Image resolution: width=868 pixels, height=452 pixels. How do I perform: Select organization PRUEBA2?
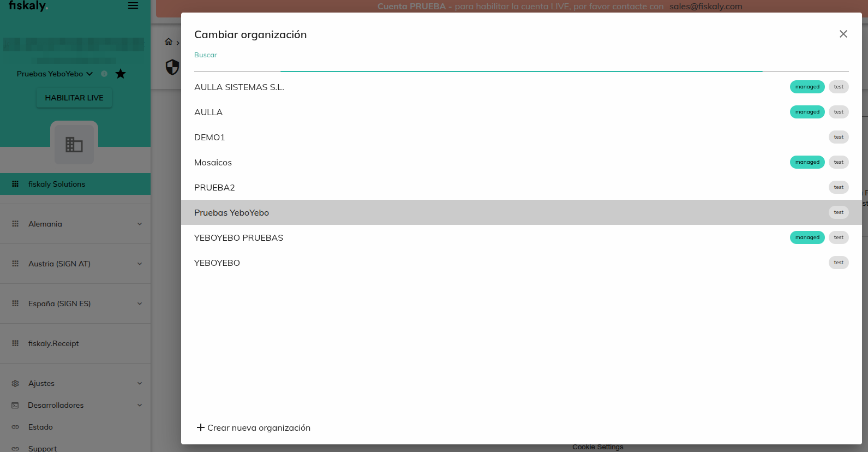click(x=522, y=187)
